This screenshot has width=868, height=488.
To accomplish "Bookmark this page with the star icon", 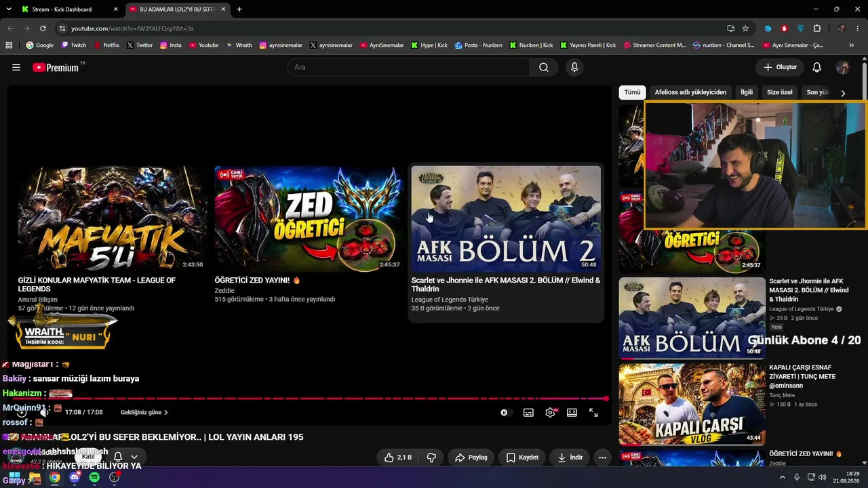I will pos(745,28).
